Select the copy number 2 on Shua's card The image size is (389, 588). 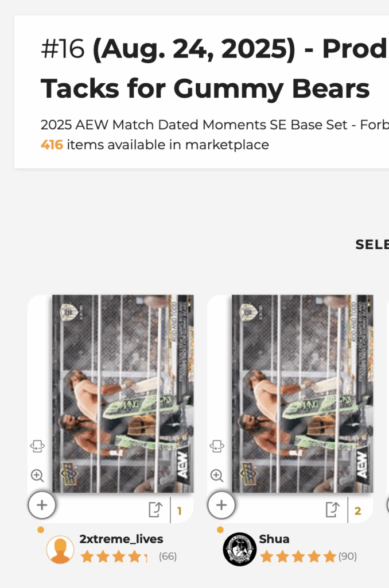click(358, 510)
